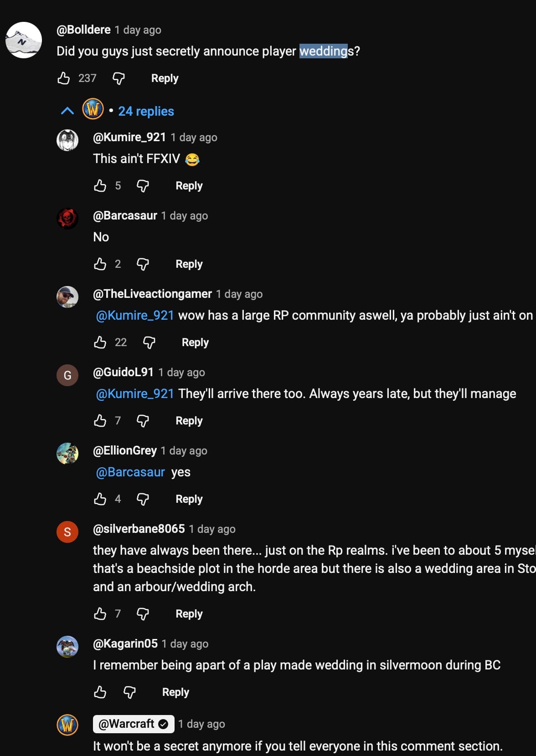Open @Kumire_921 mention in GuidoL91's reply
Viewport: 536px width, 756px height.
(135, 393)
